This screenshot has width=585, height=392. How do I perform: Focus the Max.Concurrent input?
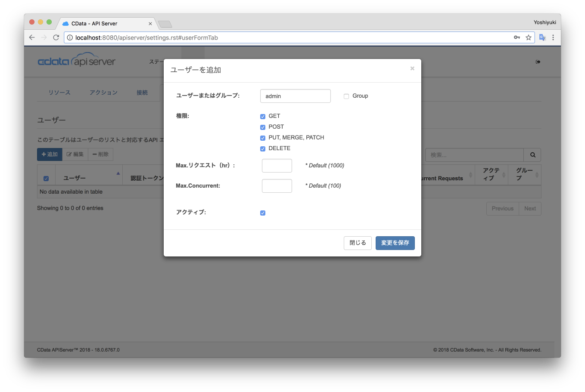pos(277,186)
